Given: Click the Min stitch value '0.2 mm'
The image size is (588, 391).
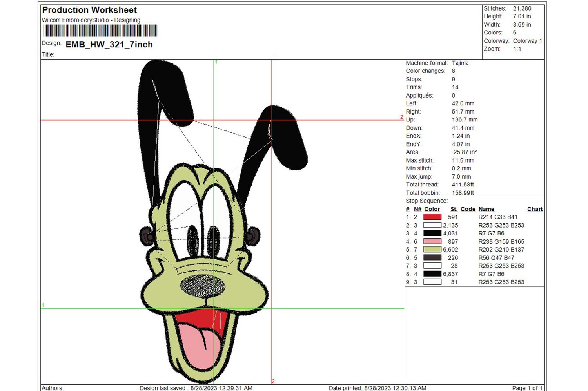Looking at the screenshot, I should tap(461, 168).
